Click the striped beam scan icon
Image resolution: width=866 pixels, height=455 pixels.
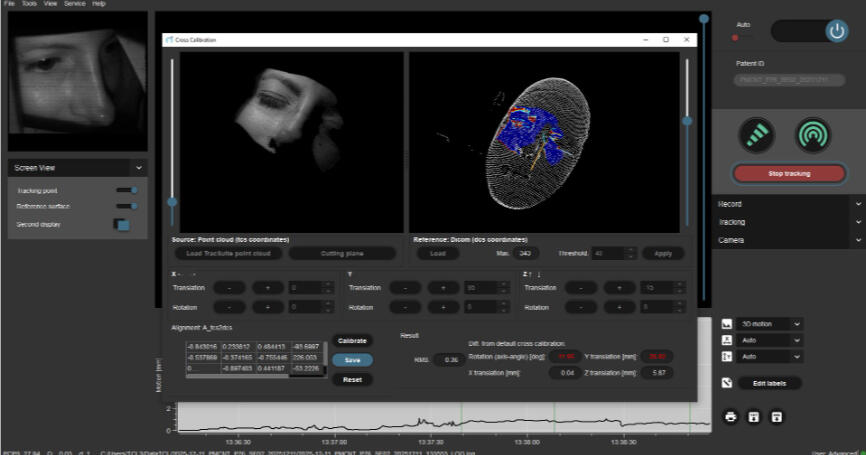click(x=758, y=134)
